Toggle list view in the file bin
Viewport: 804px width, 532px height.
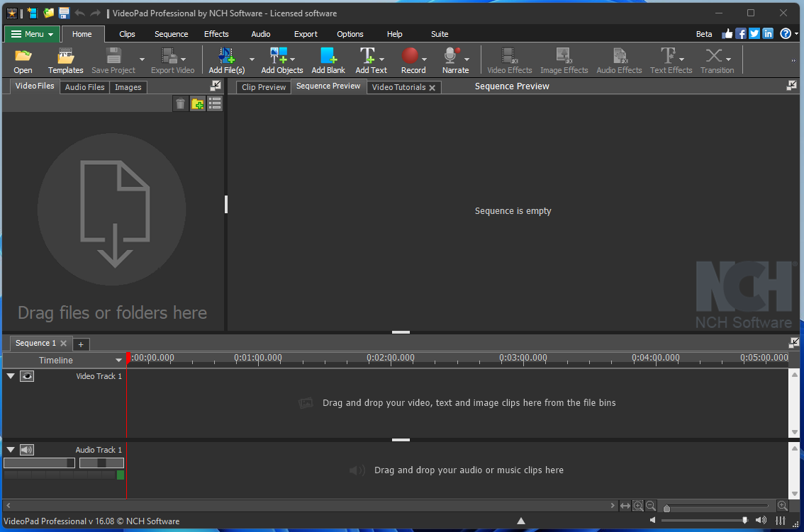214,103
